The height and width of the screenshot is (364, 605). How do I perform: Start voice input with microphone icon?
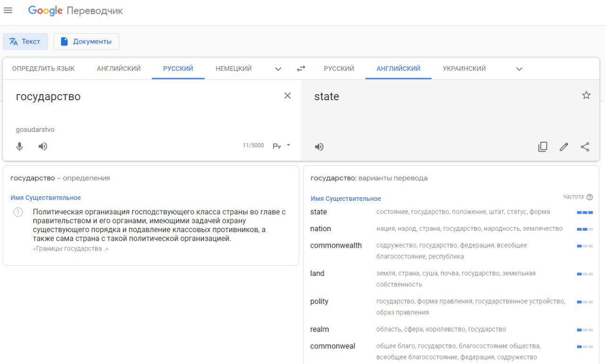click(x=19, y=147)
